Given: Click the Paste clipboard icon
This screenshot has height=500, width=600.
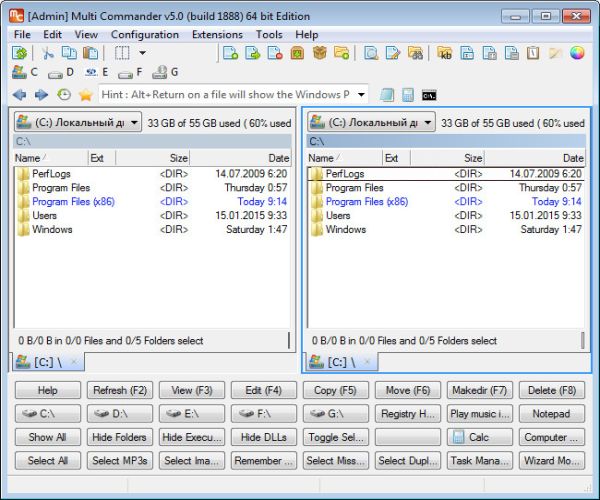Looking at the screenshot, I should tap(91, 53).
